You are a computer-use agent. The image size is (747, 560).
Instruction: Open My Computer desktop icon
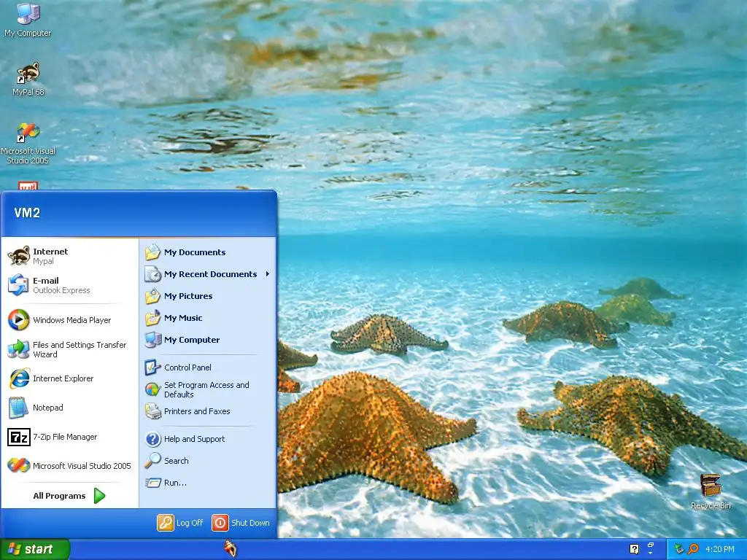point(28,20)
